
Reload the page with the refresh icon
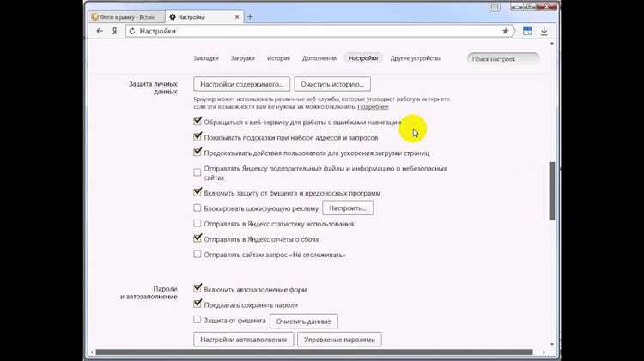(x=132, y=31)
